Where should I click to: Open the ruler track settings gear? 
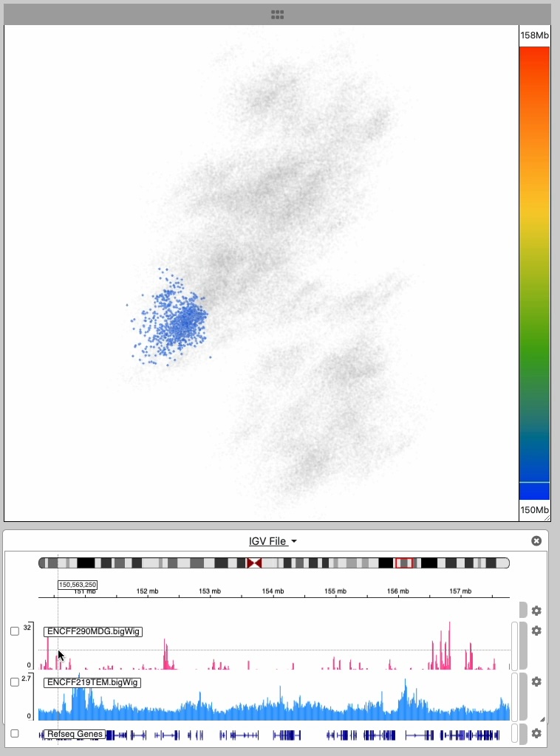pyautogui.click(x=536, y=611)
